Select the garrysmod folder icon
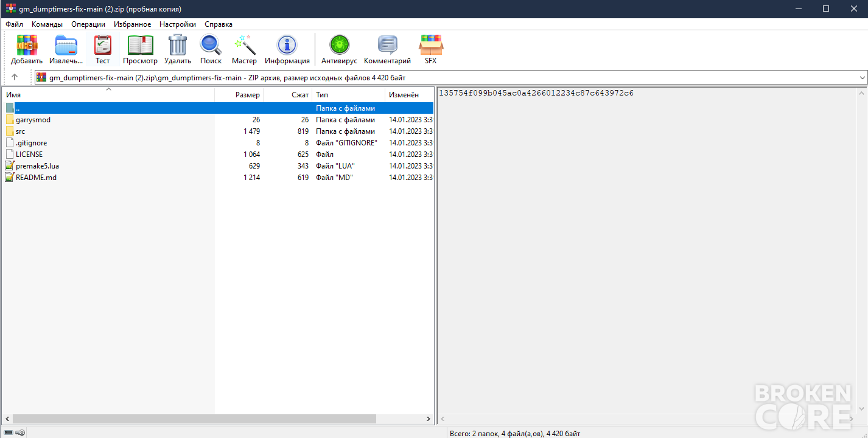Viewport: 868px width, 438px height. pos(10,120)
